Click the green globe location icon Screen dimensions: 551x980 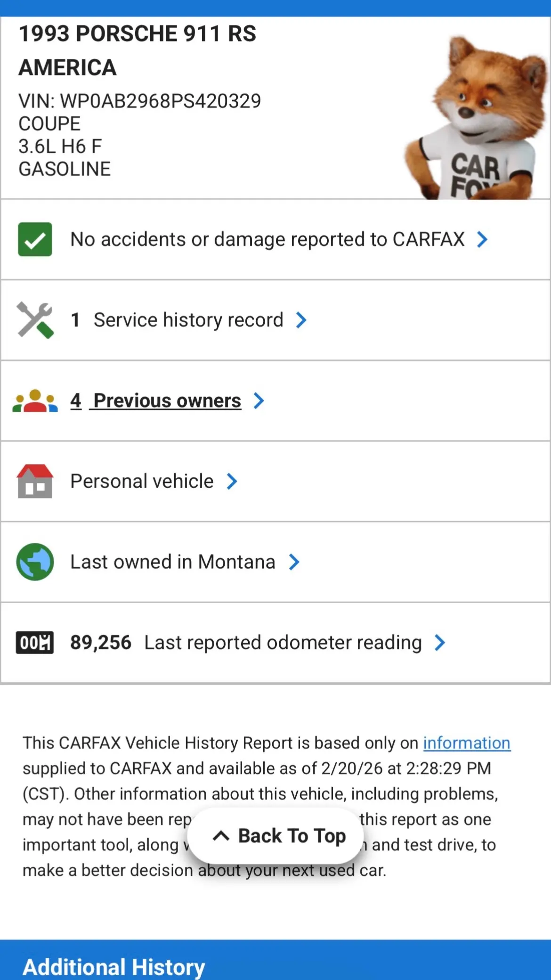tap(35, 562)
